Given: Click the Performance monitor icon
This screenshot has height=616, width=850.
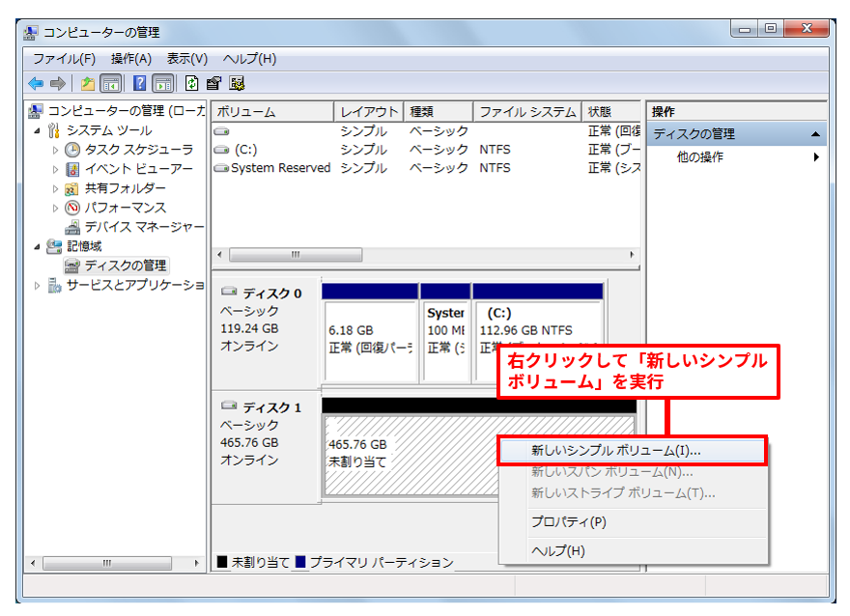Looking at the screenshot, I should point(72,208).
